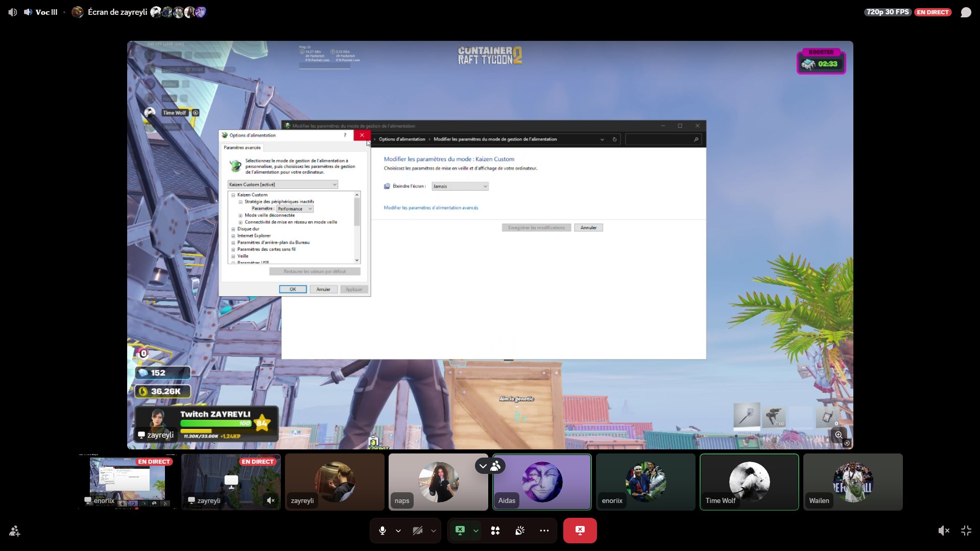The image size is (980, 551).
Task: Click the speaker icon beside Voc III
Action: pyautogui.click(x=28, y=12)
